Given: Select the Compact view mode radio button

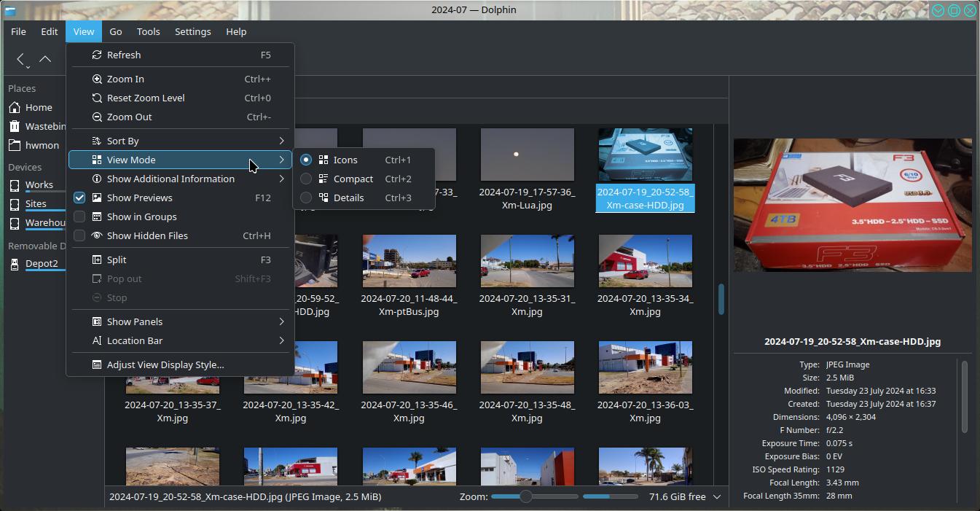Looking at the screenshot, I should click(x=306, y=179).
